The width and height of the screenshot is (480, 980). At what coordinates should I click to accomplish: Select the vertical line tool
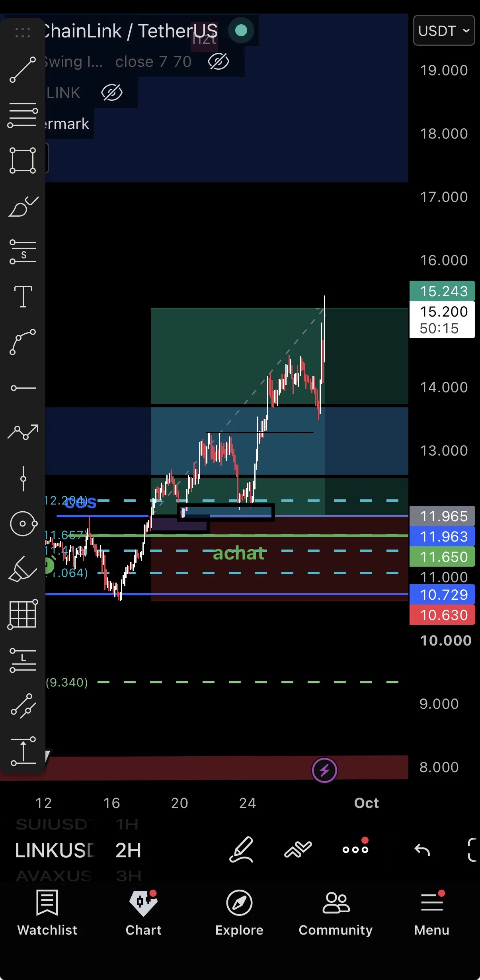23,478
